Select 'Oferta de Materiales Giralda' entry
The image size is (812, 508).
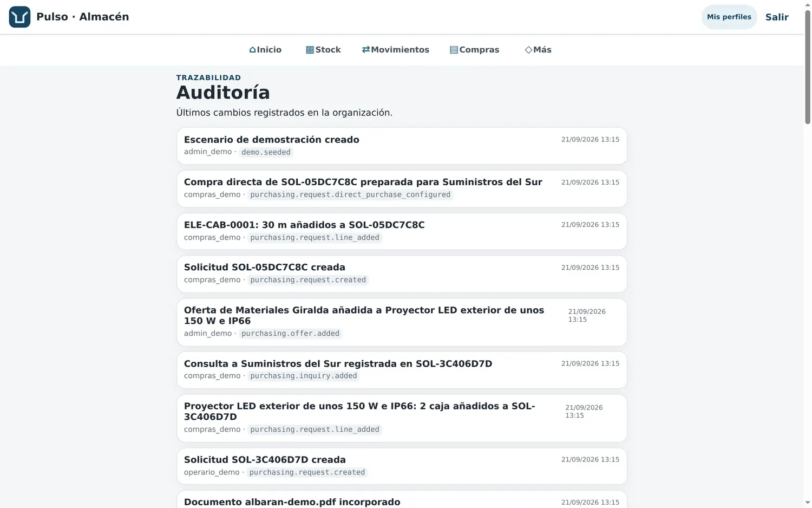click(x=402, y=322)
